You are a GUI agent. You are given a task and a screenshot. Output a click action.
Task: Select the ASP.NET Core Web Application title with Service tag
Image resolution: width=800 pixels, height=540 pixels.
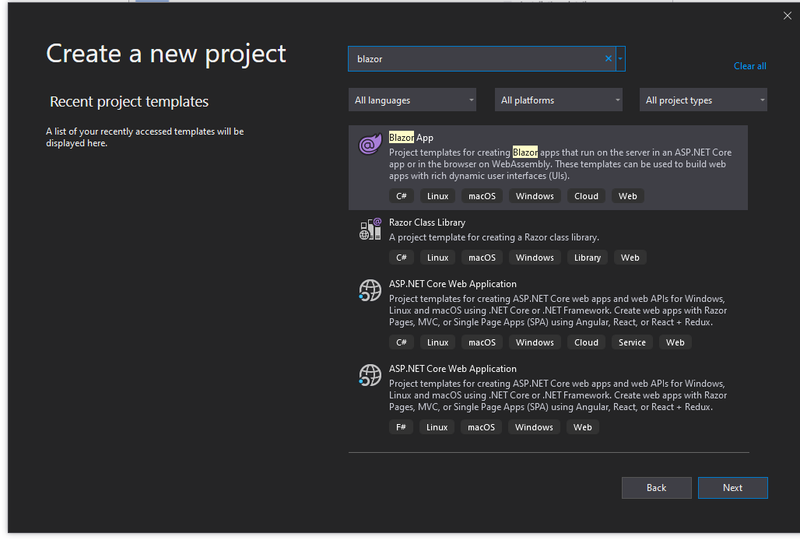click(x=453, y=284)
